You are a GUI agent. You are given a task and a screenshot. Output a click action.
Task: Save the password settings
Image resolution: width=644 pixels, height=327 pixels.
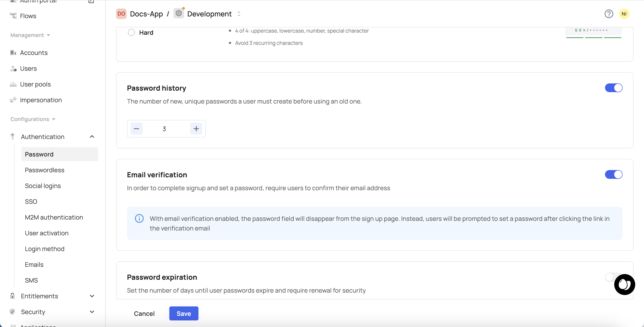tap(184, 313)
